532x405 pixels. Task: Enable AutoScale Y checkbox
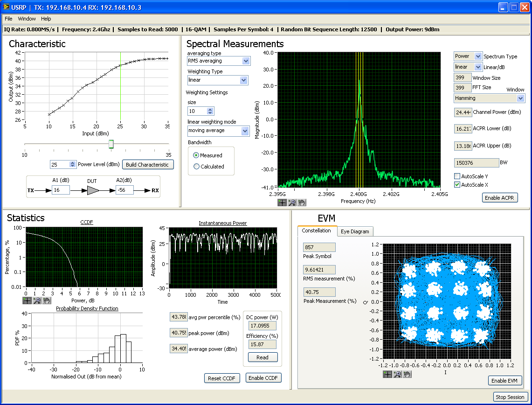point(457,176)
